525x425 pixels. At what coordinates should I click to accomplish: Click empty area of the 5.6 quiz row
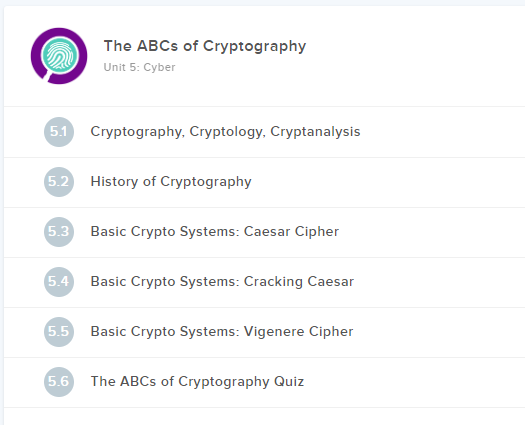coord(415,382)
